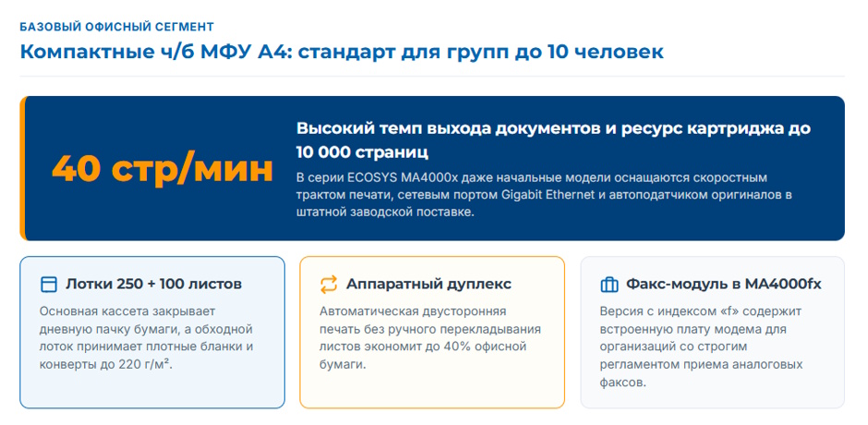The width and height of the screenshot is (868, 425).
Task: Click the tray icon beside Лотки 250 + 100 листов
Action: tap(49, 285)
